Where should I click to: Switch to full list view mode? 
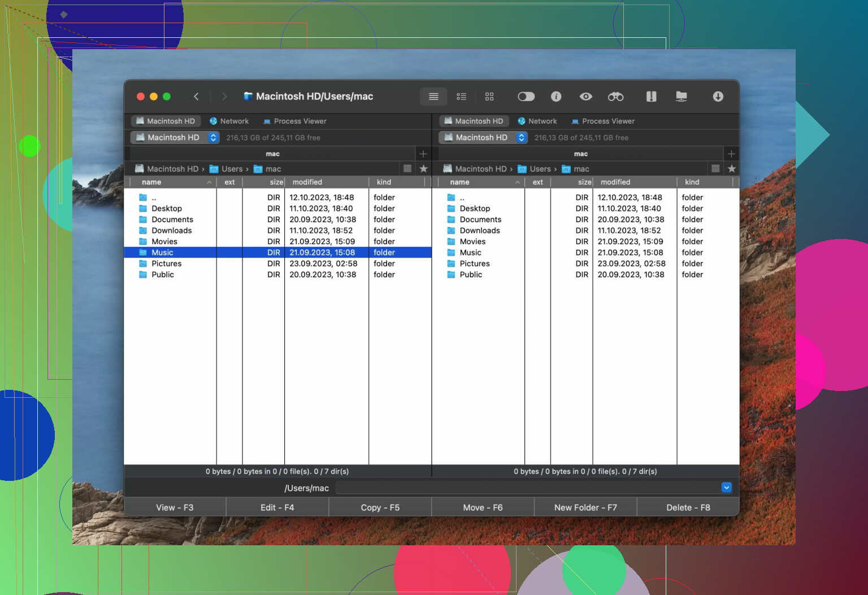click(433, 97)
